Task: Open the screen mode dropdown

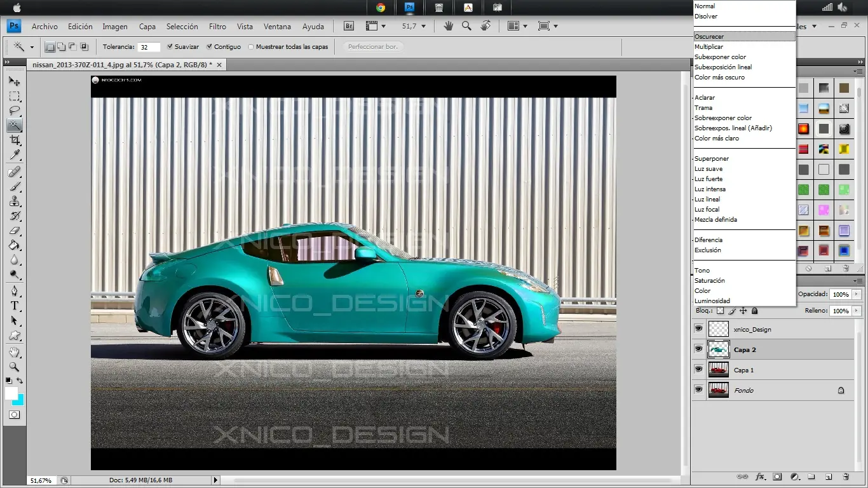Action: point(548,26)
